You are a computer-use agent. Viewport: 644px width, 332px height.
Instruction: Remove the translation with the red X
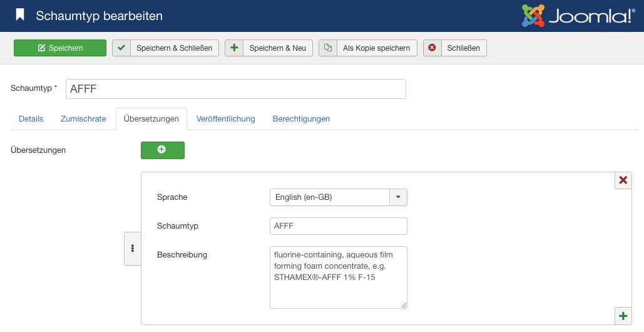pos(623,180)
